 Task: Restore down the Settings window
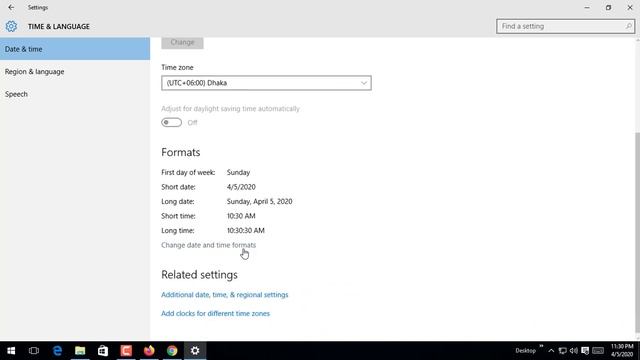click(x=608, y=7)
